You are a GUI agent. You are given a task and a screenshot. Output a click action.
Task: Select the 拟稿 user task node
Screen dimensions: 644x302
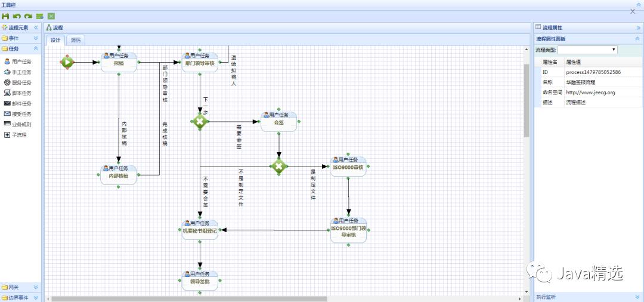click(x=119, y=63)
